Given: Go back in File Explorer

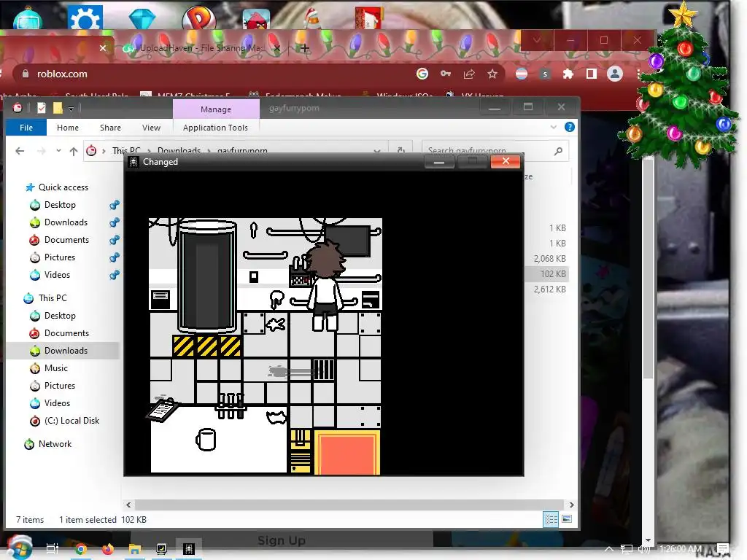Looking at the screenshot, I should point(20,151).
